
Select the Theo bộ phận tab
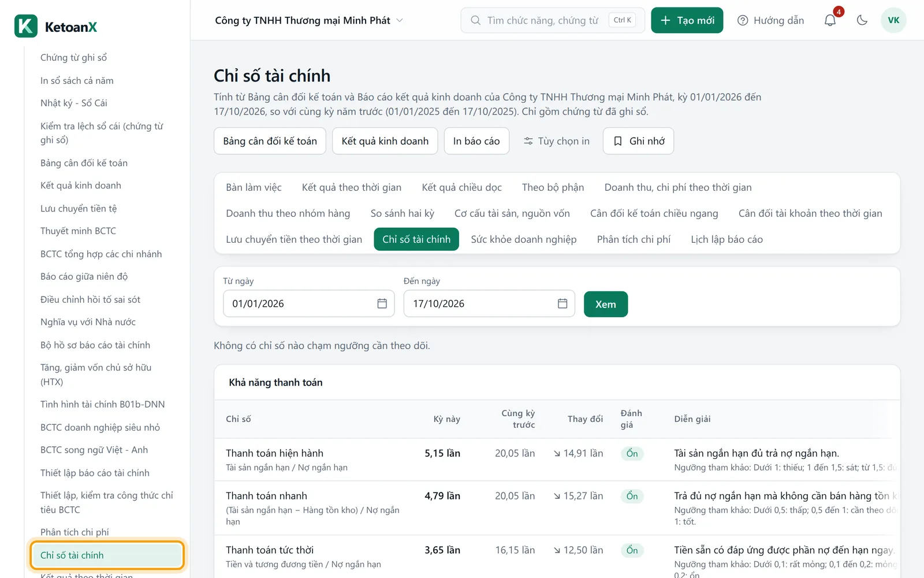point(553,187)
